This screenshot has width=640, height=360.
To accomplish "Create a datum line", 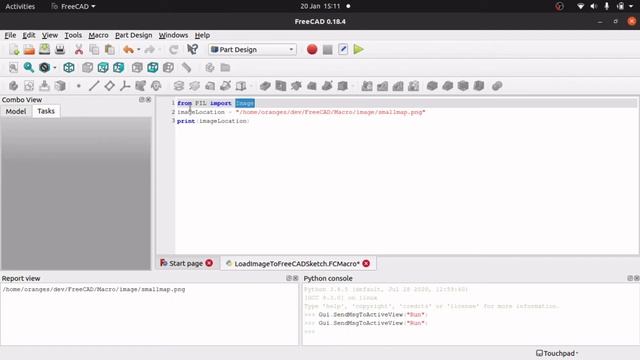I will (94, 86).
